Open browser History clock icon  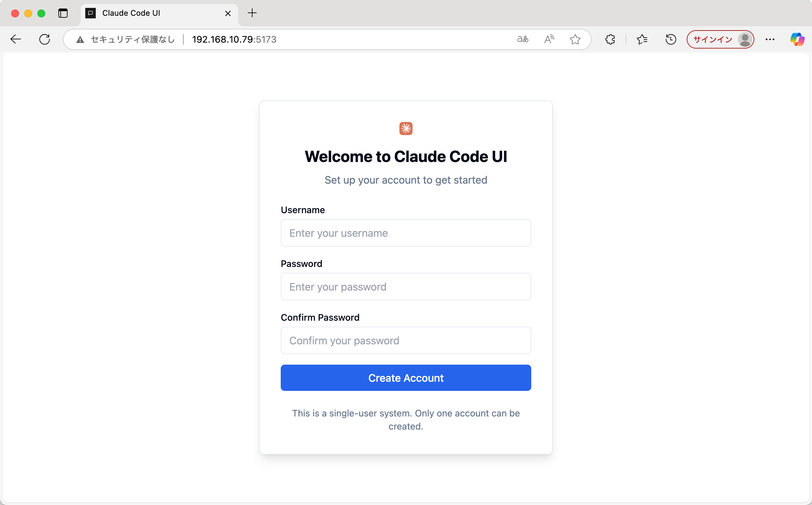coord(670,39)
